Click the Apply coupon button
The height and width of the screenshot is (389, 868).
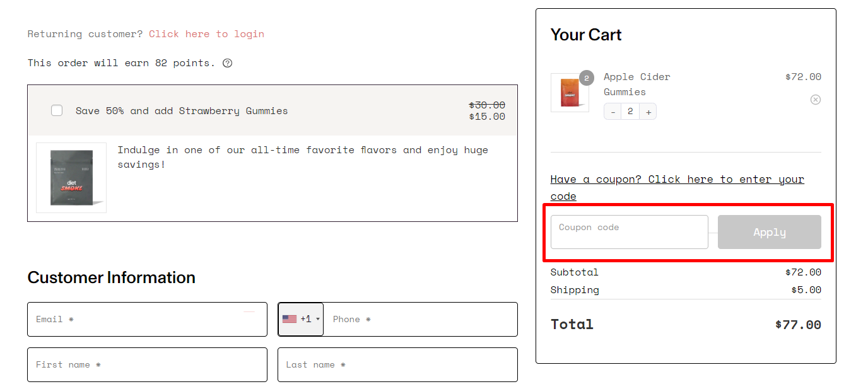click(770, 232)
